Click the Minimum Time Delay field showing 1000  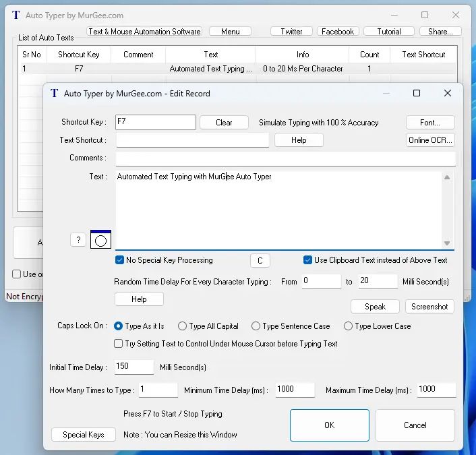295,390
